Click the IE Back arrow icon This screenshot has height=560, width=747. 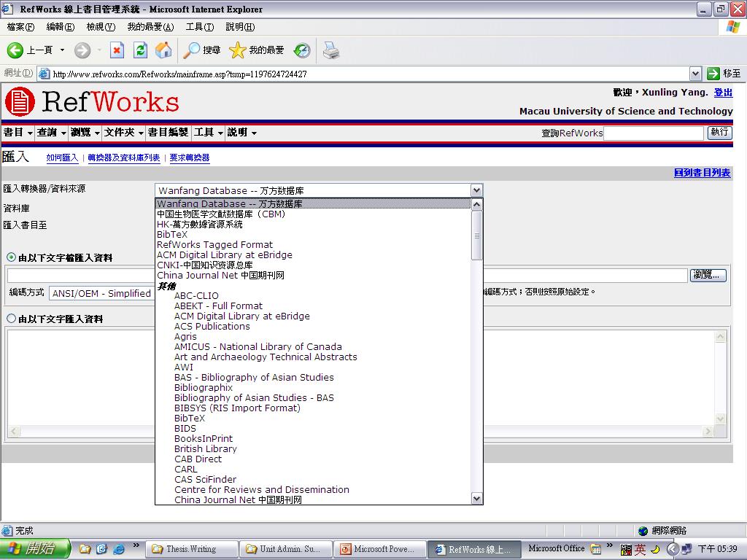pyautogui.click(x=15, y=50)
